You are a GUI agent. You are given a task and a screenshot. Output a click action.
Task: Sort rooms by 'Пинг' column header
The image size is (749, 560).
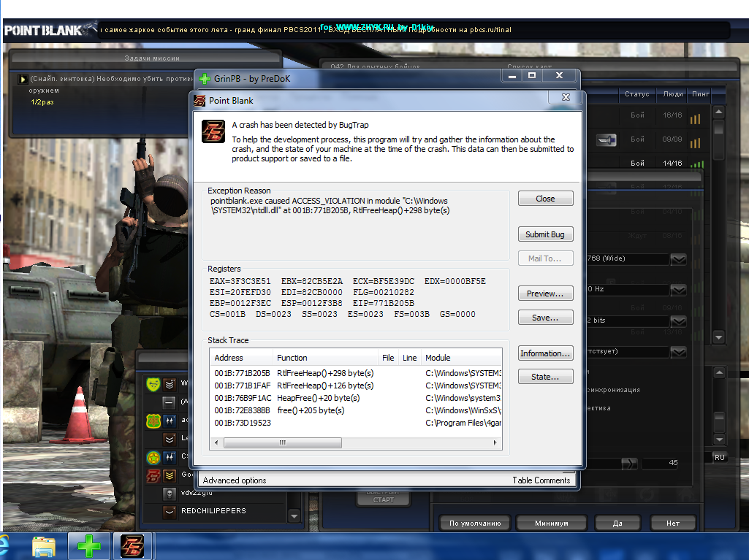(x=700, y=94)
